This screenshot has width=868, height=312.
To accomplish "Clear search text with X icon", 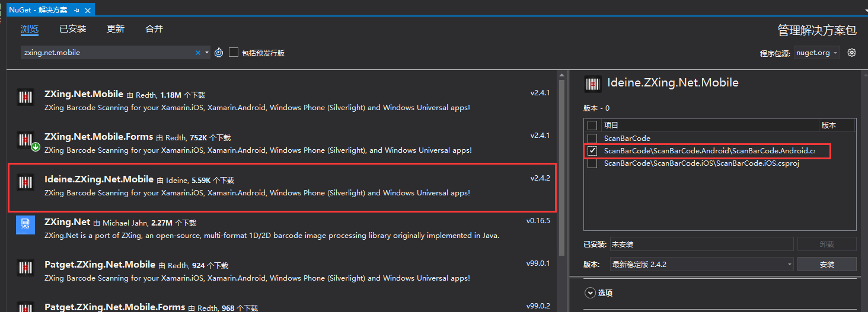I will (198, 53).
